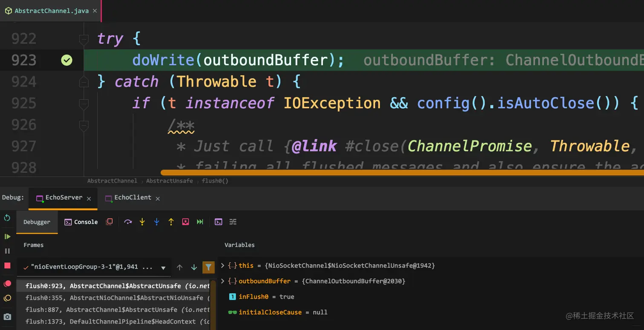
Task: Select frame flush:887 AbstractChannel$AbstractUnsafe
Action: tap(113, 310)
